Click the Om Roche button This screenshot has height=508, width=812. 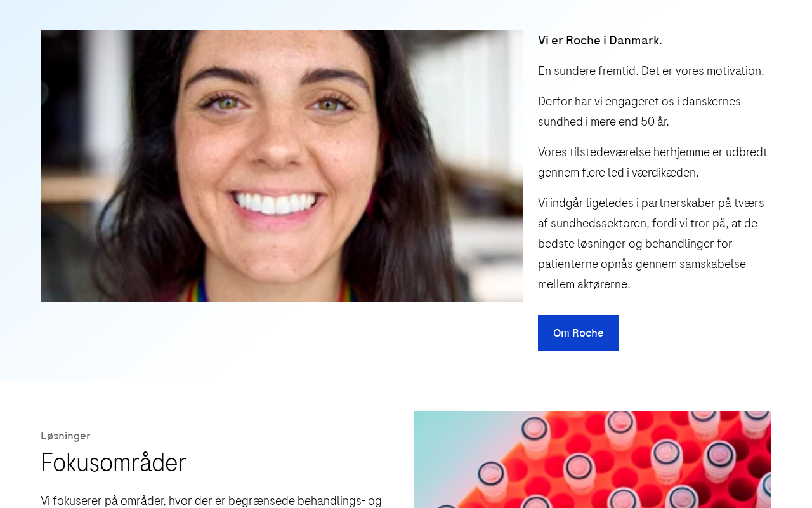tap(579, 333)
